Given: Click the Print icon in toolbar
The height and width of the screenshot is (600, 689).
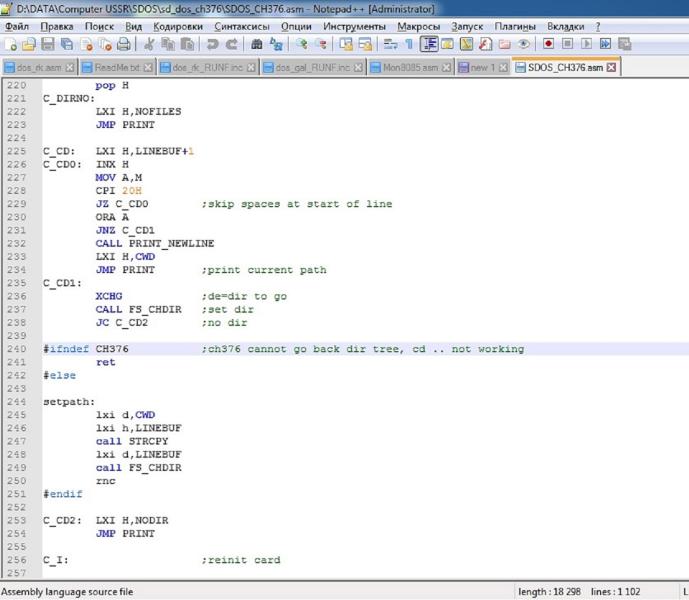Looking at the screenshot, I should 123,45.
